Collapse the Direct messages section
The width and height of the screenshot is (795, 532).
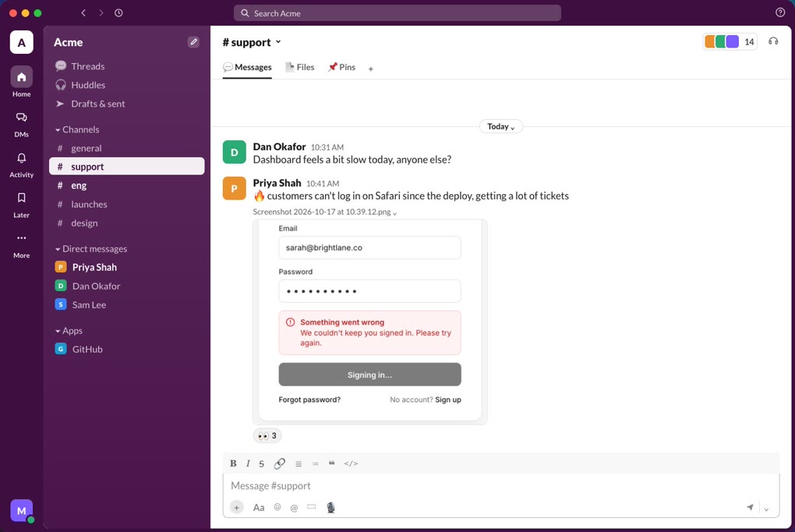tap(91, 248)
